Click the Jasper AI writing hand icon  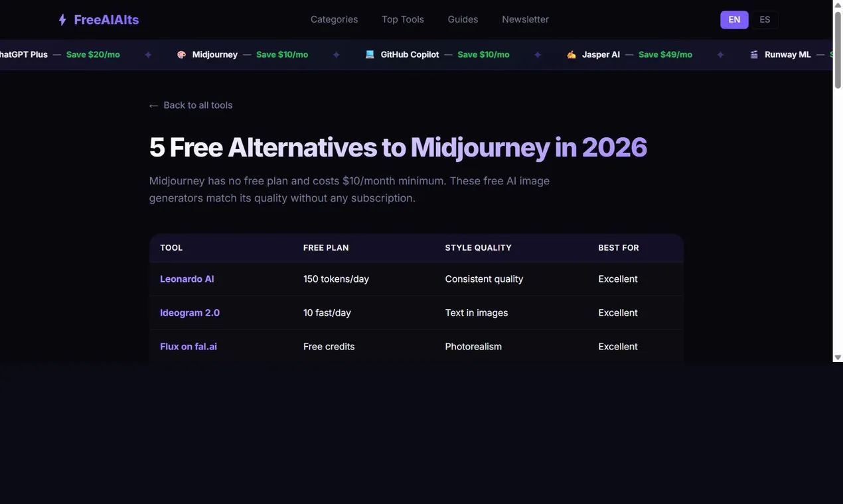coord(571,54)
